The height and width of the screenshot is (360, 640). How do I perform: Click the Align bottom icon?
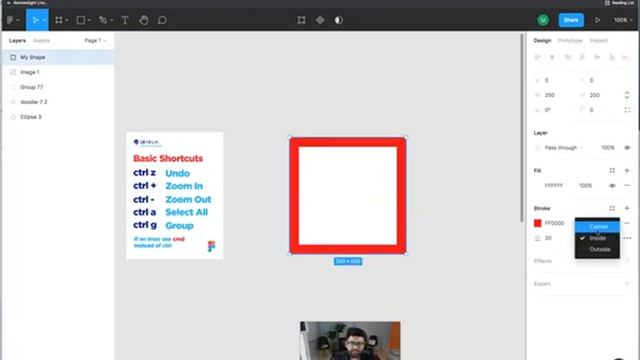click(x=612, y=58)
